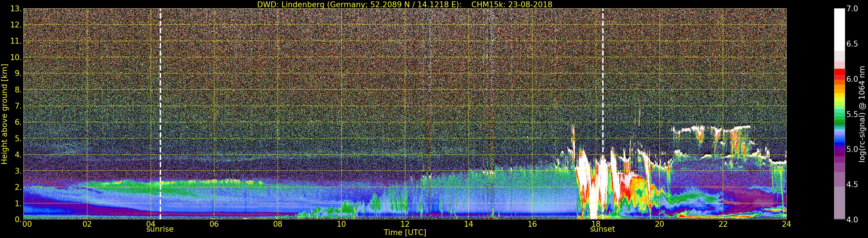This screenshot has width=868, height=238.
Task: Click the white dashed sunset marker line
Action: [602, 114]
